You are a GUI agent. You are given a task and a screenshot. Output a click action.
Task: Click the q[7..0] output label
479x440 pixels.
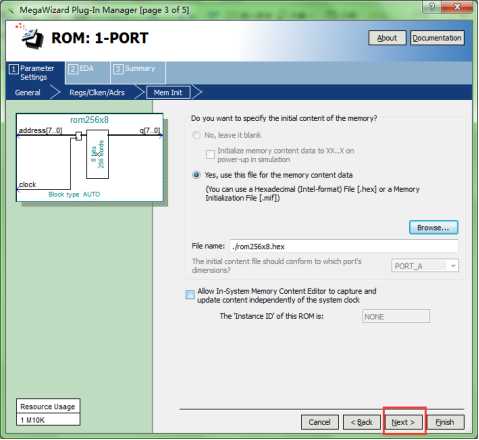[x=150, y=130]
